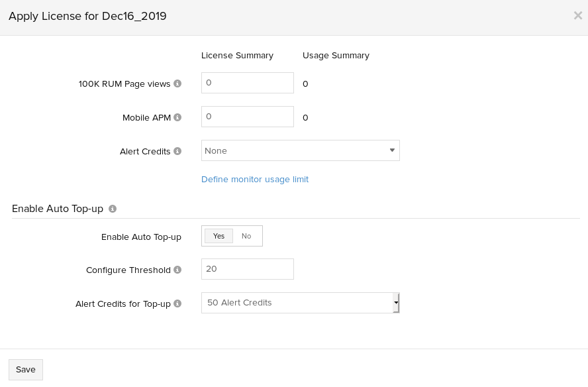Click the License Summary column heading
This screenshot has height=387, width=588.
pyautogui.click(x=237, y=56)
